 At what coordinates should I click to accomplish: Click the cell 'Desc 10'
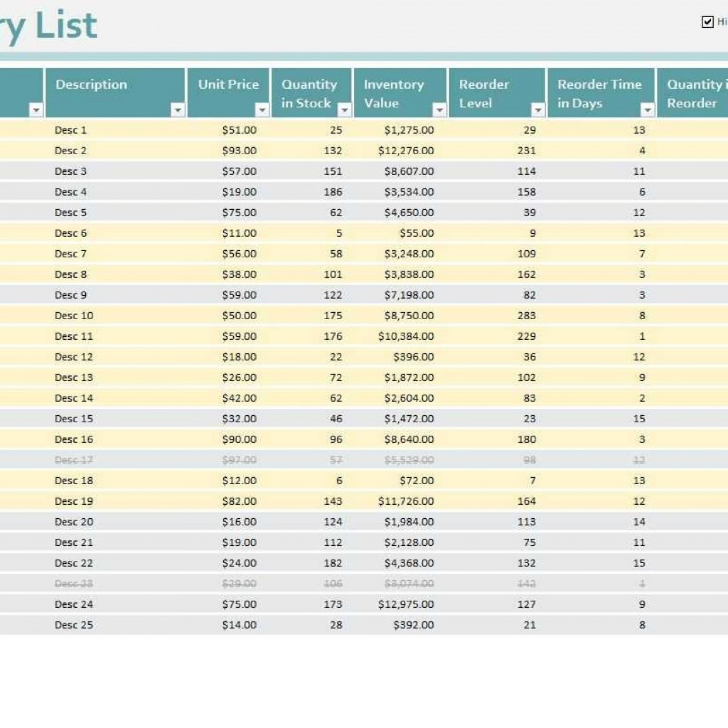pyautogui.click(x=74, y=315)
